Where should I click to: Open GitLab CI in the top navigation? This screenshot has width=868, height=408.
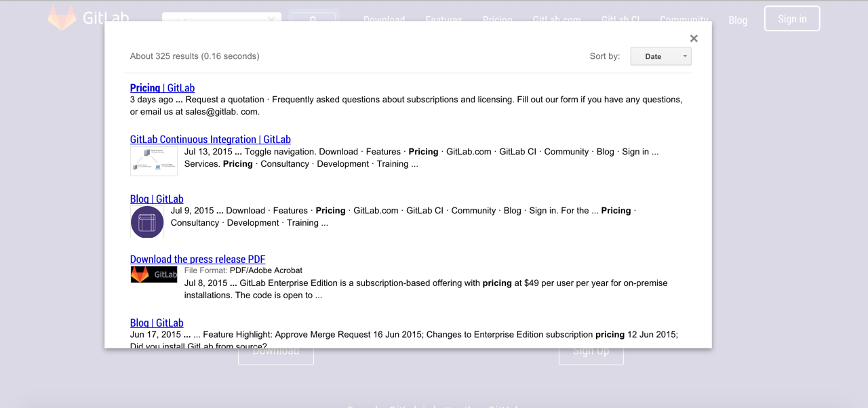(x=620, y=19)
